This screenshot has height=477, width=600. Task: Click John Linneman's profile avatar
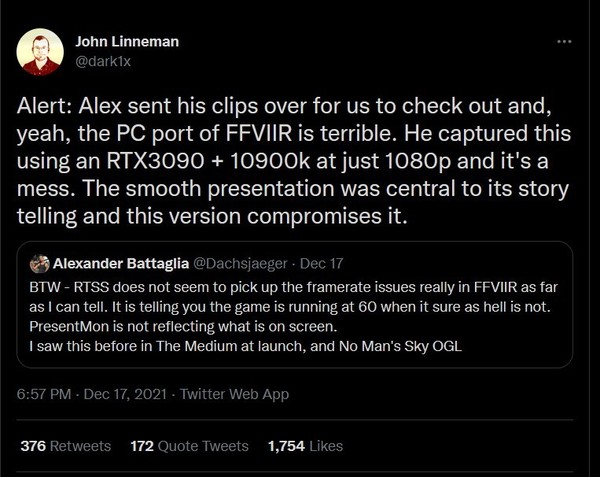[40, 51]
